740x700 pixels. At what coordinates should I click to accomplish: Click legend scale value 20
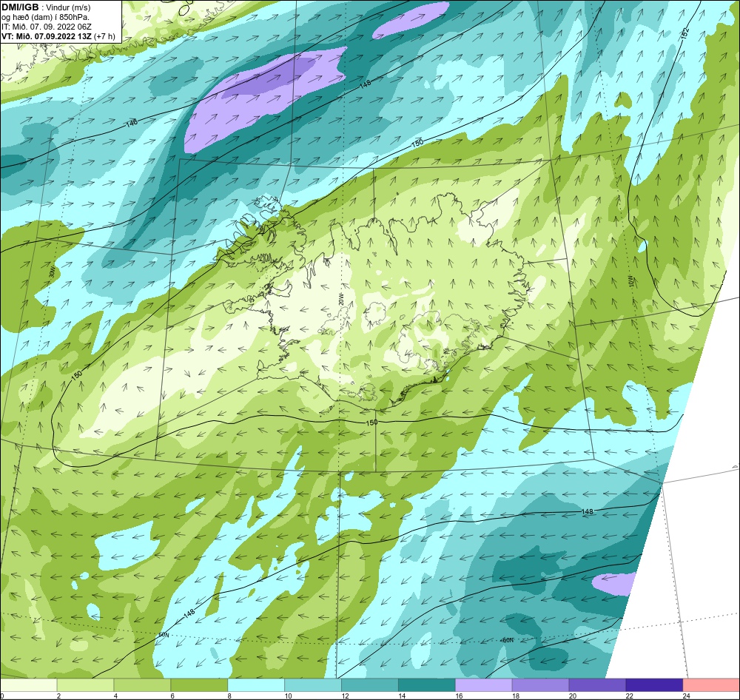(573, 696)
